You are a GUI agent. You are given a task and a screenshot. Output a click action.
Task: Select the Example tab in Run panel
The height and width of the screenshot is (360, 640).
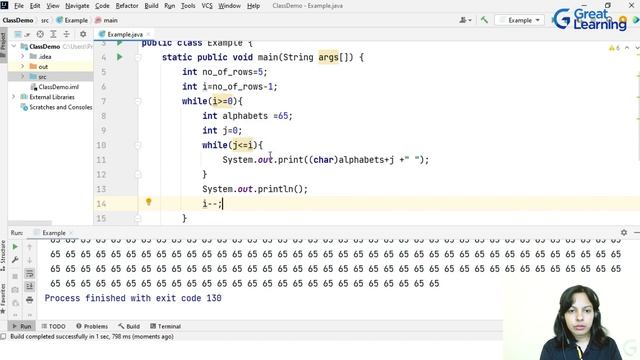[53, 233]
